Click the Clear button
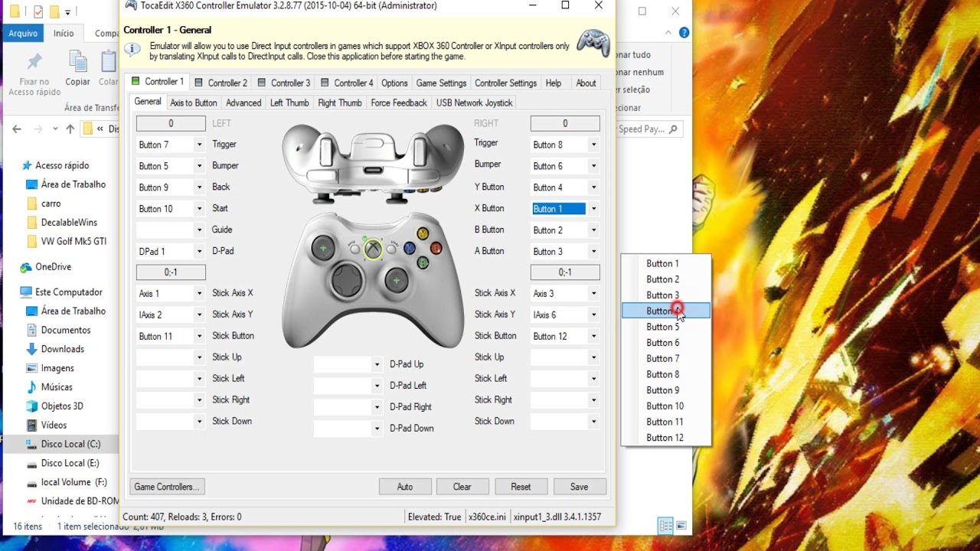 click(x=462, y=487)
